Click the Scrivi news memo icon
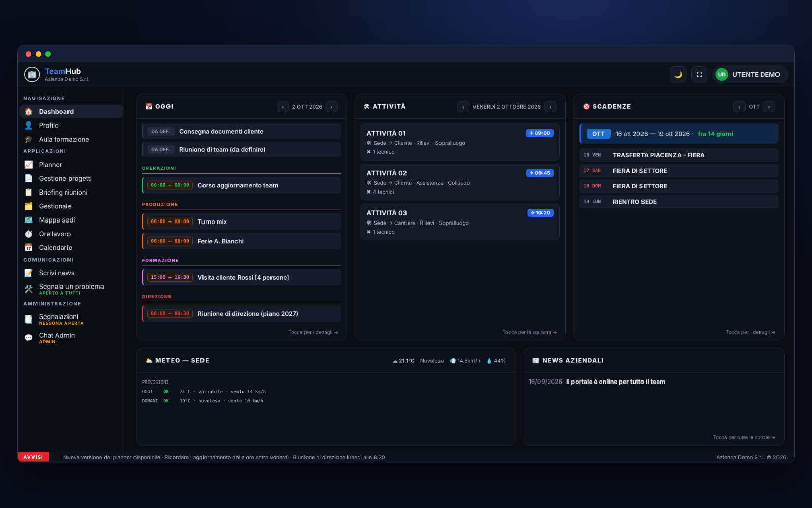Viewport: 812px width, 508px height. pos(29,273)
